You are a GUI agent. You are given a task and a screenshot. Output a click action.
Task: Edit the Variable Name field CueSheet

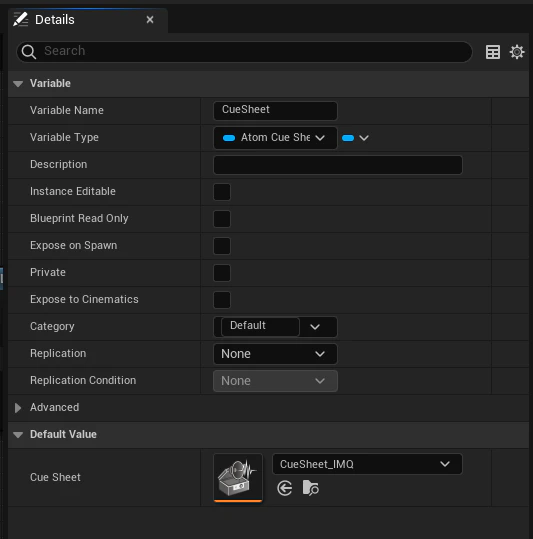click(x=275, y=111)
